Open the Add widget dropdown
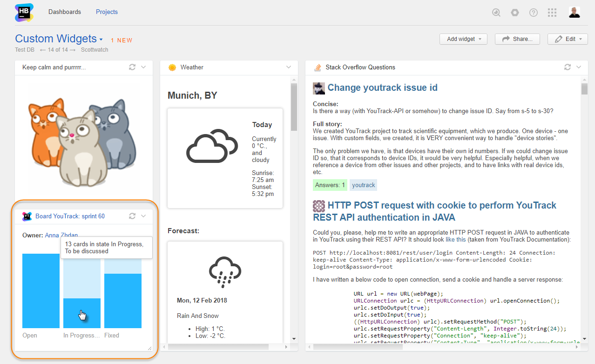595x364 pixels. (463, 39)
